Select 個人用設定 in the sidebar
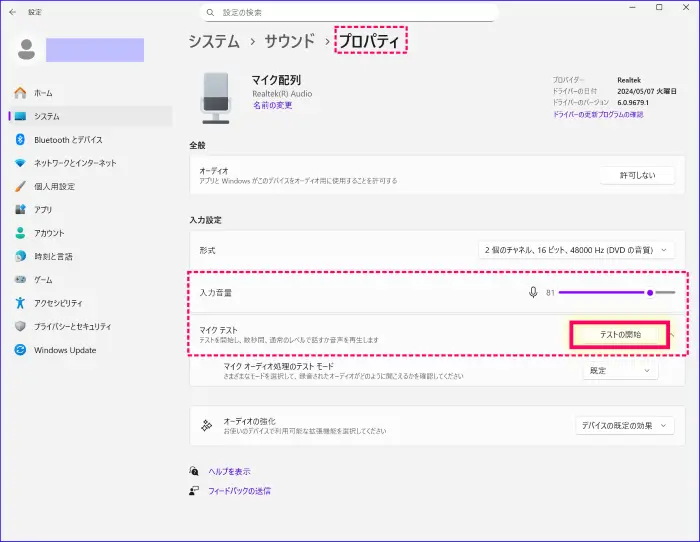 coord(54,186)
